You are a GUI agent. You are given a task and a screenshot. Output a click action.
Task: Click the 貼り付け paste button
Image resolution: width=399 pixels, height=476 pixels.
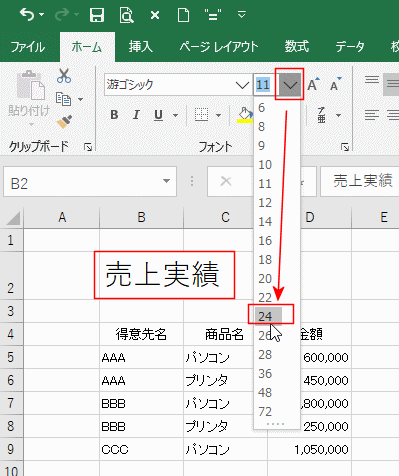click(29, 97)
